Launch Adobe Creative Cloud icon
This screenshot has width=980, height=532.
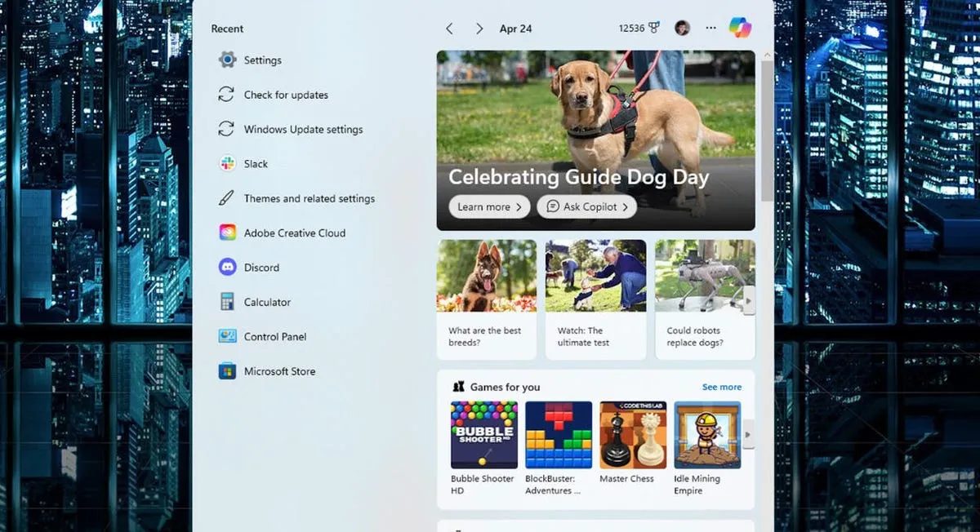[227, 233]
